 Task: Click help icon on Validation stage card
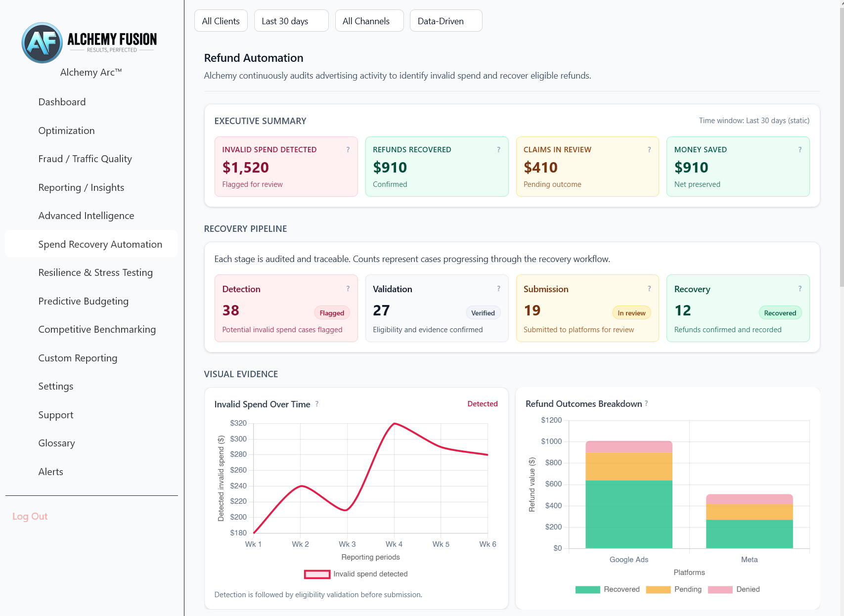click(498, 289)
